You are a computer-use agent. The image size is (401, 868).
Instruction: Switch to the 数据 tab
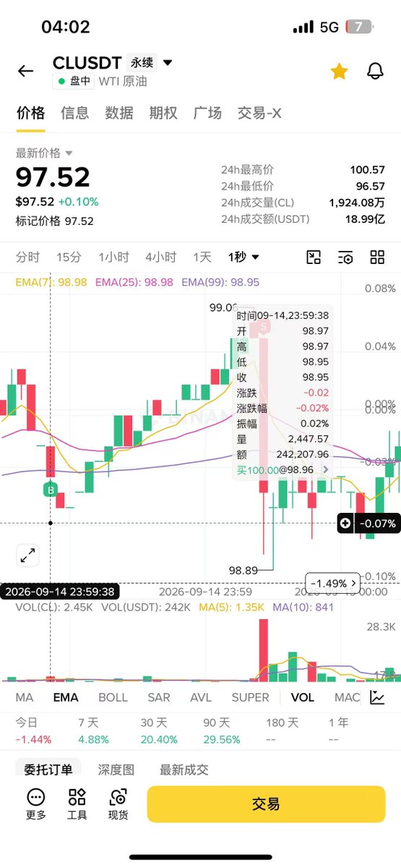(x=118, y=113)
